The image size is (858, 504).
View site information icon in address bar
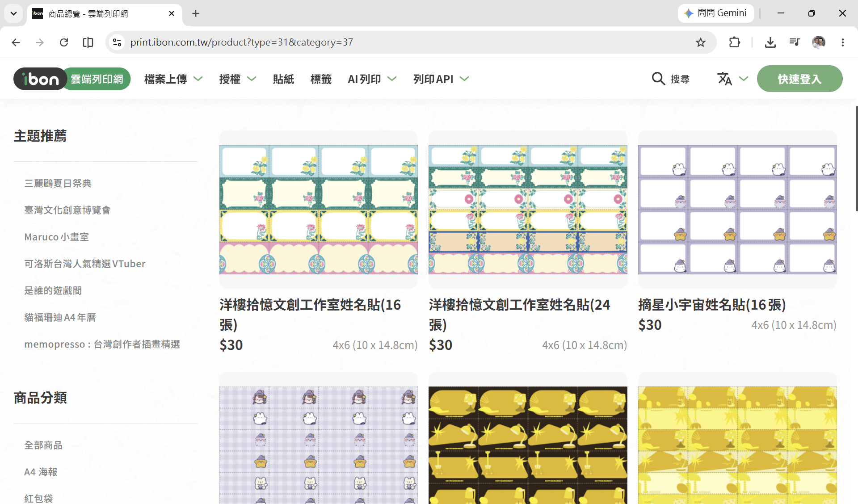(117, 42)
